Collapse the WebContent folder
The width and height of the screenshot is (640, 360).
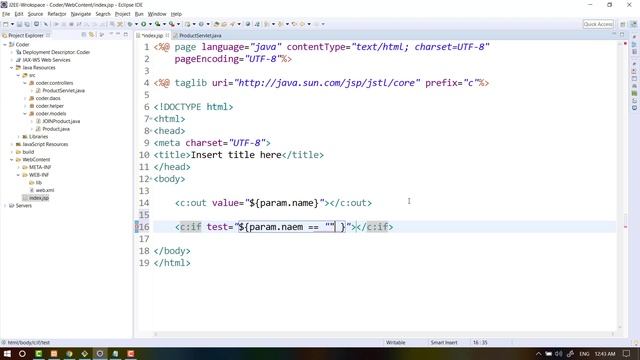[x=11, y=160]
